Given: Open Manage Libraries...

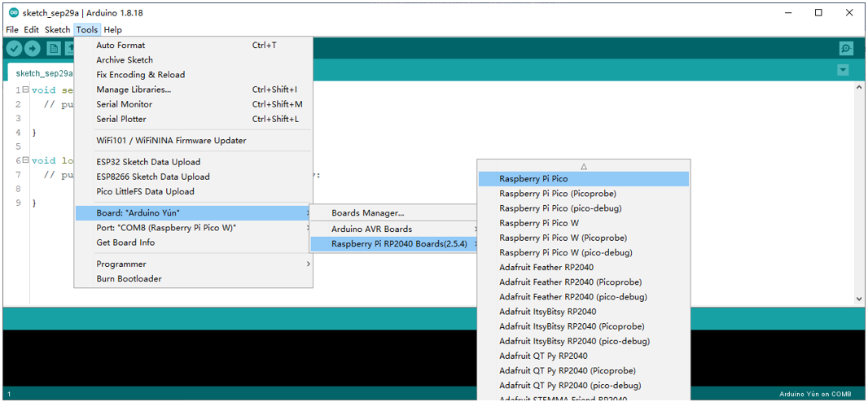Looking at the screenshot, I should [194, 90].
